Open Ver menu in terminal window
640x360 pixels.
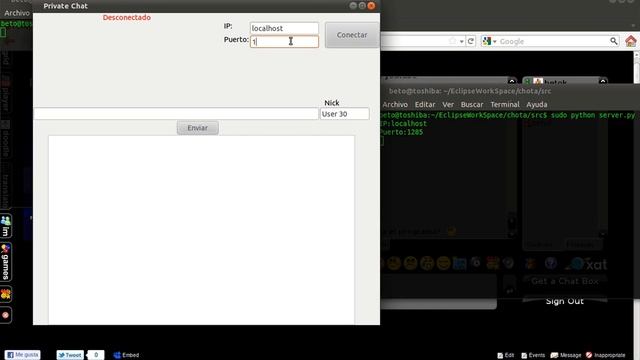[448, 104]
